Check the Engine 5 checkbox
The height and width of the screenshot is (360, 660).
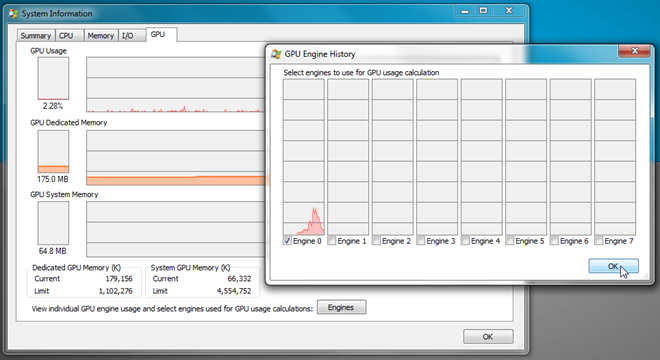(x=510, y=241)
